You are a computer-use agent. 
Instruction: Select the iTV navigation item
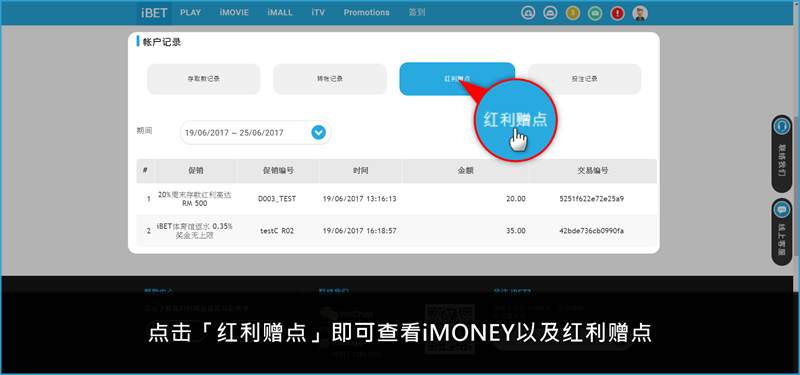coord(318,13)
